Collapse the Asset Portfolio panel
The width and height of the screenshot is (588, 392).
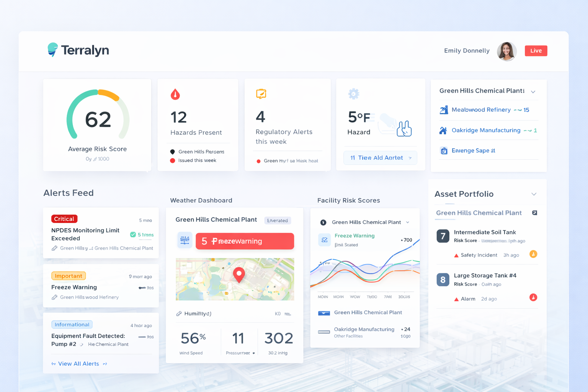click(534, 194)
